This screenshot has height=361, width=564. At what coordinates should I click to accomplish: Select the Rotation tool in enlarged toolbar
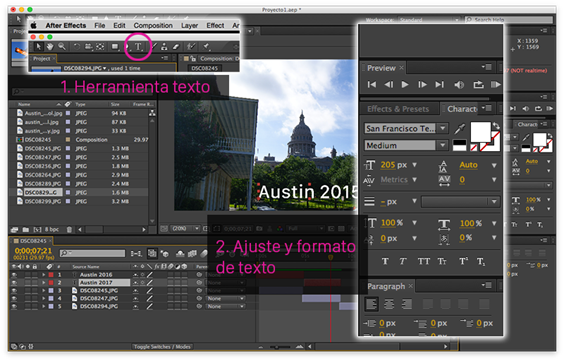pyautogui.click(x=77, y=46)
